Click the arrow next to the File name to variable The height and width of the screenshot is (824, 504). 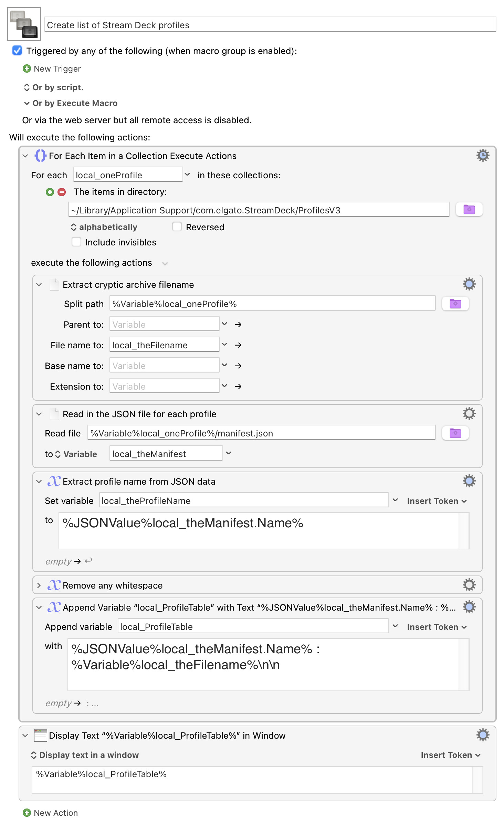click(238, 345)
